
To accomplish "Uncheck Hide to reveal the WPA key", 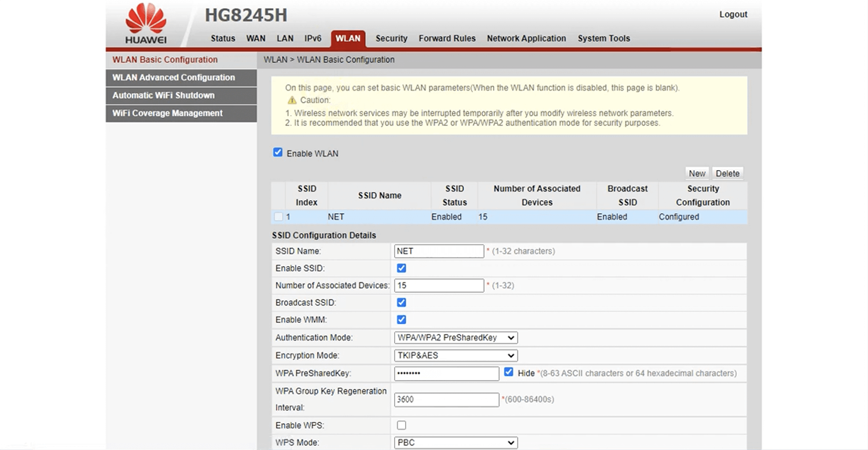I will coord(509,372).
